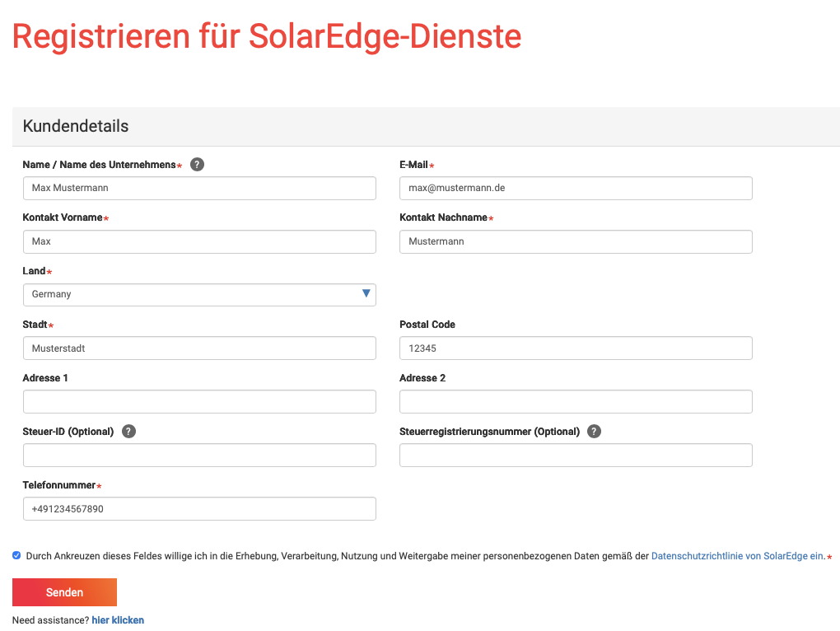Select the empty Adresse 2 field
The image size is (840, 631).
[x=576, y=402]
